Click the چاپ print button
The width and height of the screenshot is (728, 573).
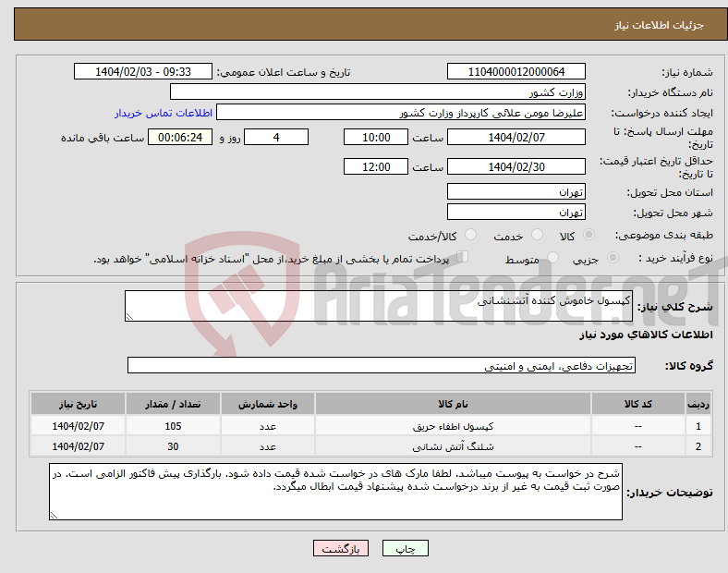click(x=406, y=548)
